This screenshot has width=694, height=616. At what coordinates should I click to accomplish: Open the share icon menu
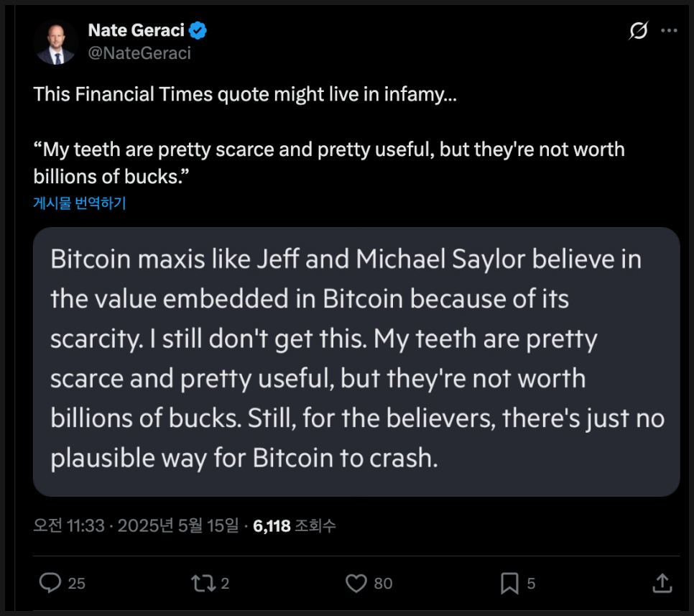663,583
